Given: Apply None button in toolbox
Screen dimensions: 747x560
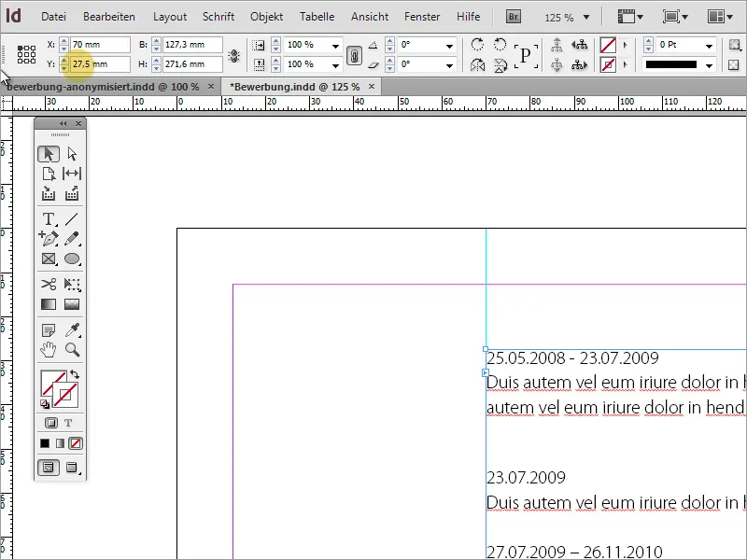Looking at the screenshot, I should [x=76, y=443].
